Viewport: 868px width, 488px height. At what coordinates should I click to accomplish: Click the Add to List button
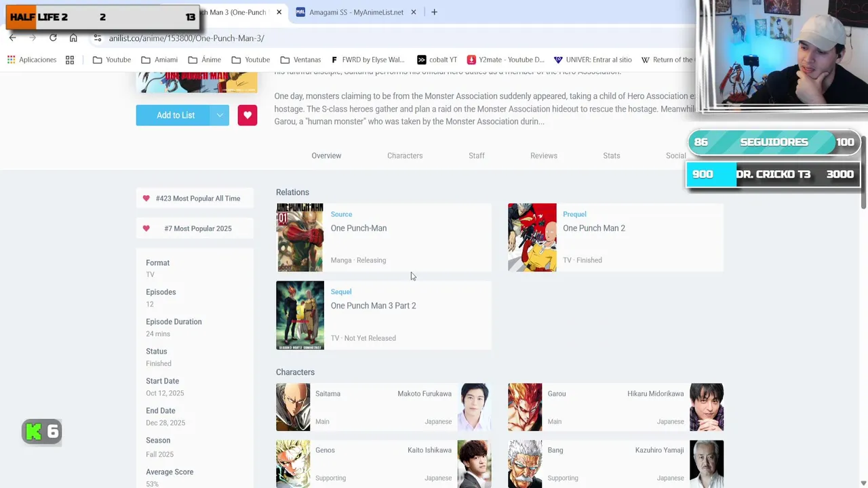[176, 115]
